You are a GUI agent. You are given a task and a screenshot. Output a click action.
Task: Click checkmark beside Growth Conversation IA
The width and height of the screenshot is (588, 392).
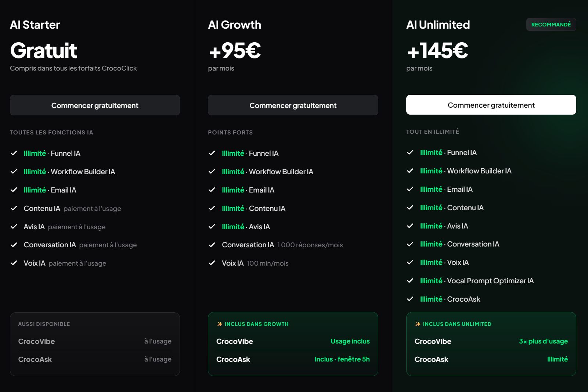pos(212,245)
